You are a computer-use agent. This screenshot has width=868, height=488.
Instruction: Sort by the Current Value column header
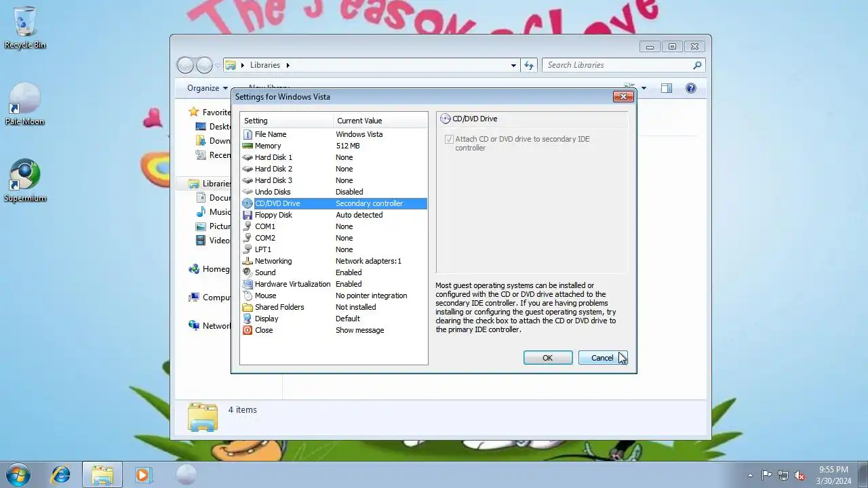[x=380, y=121]
